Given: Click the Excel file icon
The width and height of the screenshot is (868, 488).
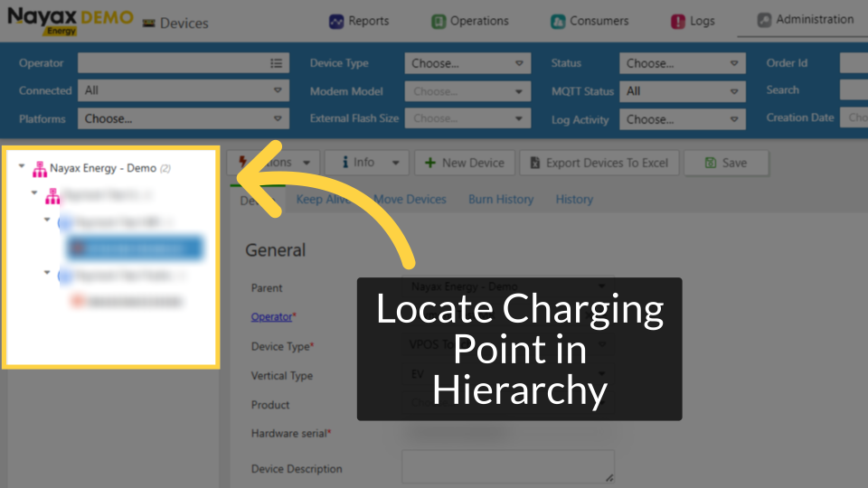Looking at the screenshot, I should 534,163.
